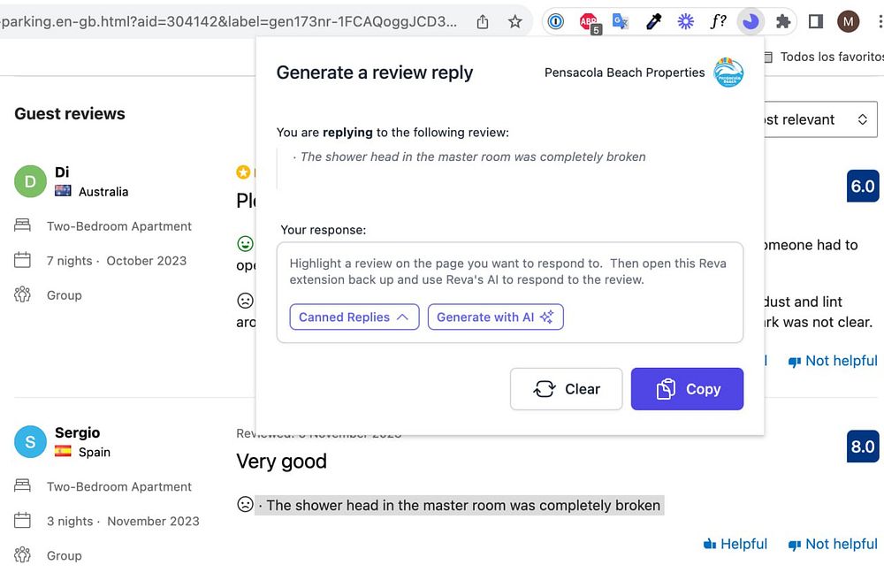This screenshot has width=884, height=588.
Task: Open the blue starburst extension icon
Action: pyautogui.click(x=686, y=22)
